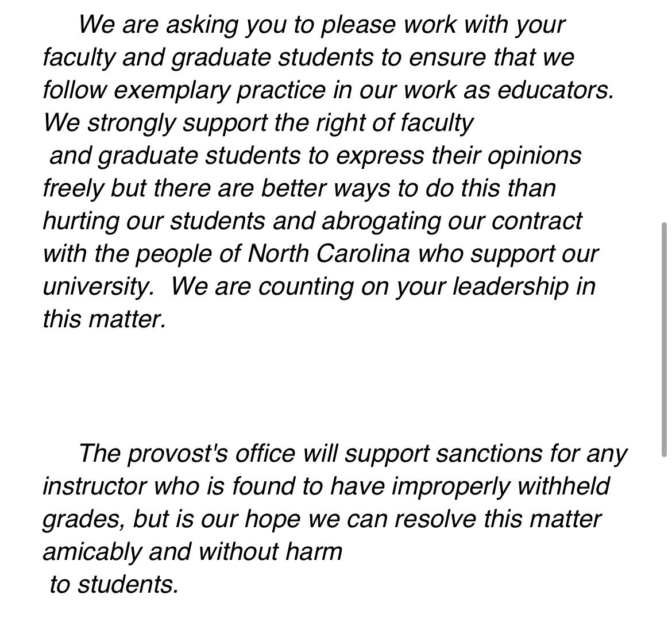Click the word "leadership" in the text
This screenshot has width=672, height=634.
click(511, 286)
